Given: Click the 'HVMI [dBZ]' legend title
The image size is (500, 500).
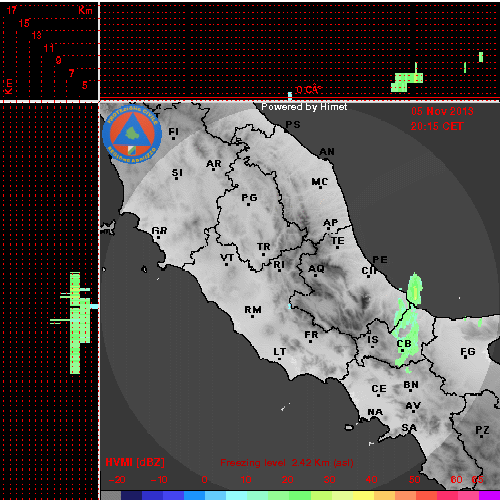Looking at the screenshot, I should 135,462.
